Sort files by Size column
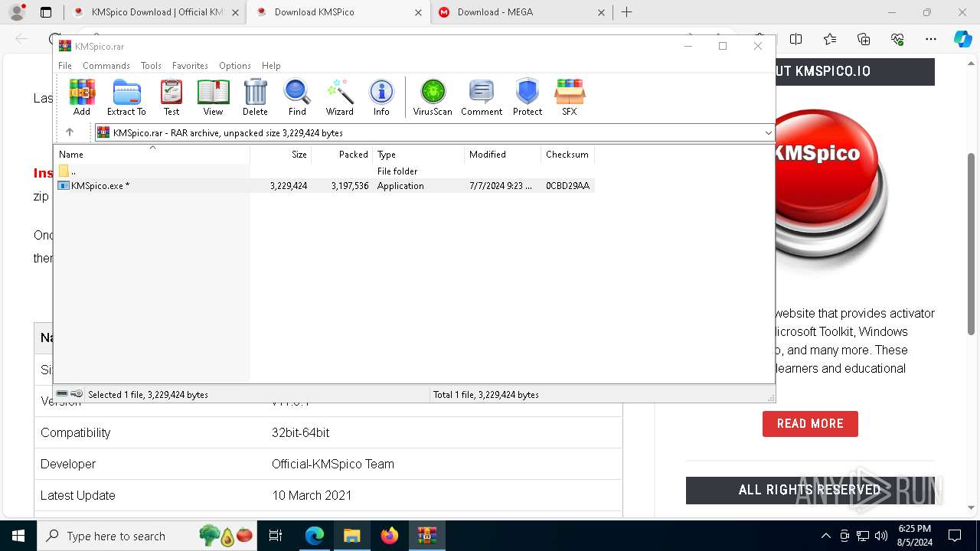 coord(281,155)
